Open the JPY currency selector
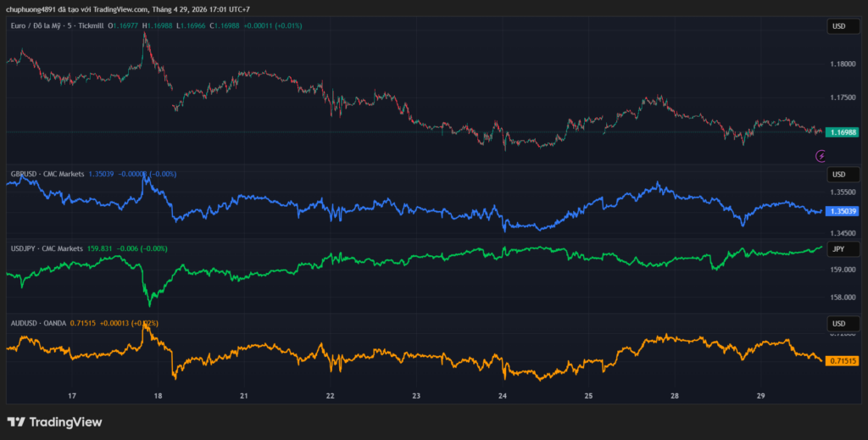This screenshot has width=868, height=440. coord(837,249)
